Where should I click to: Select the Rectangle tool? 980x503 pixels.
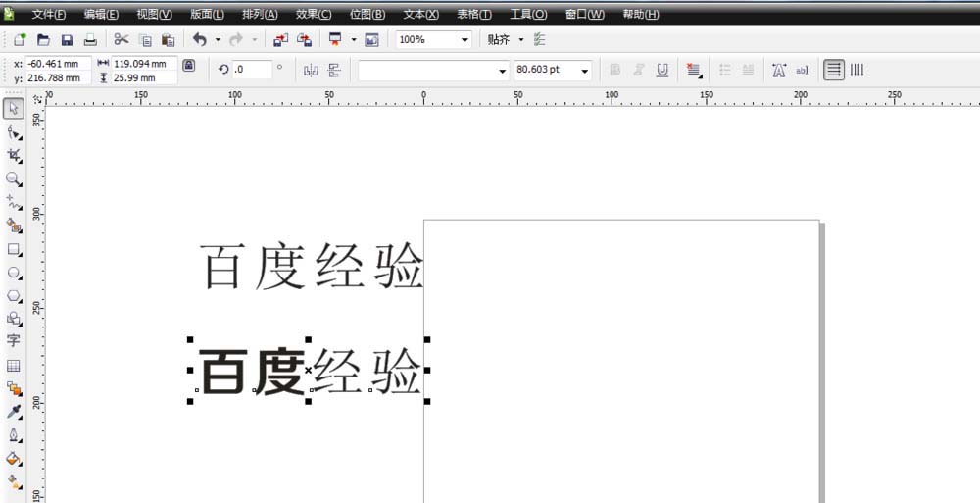(x=14, y=249)
